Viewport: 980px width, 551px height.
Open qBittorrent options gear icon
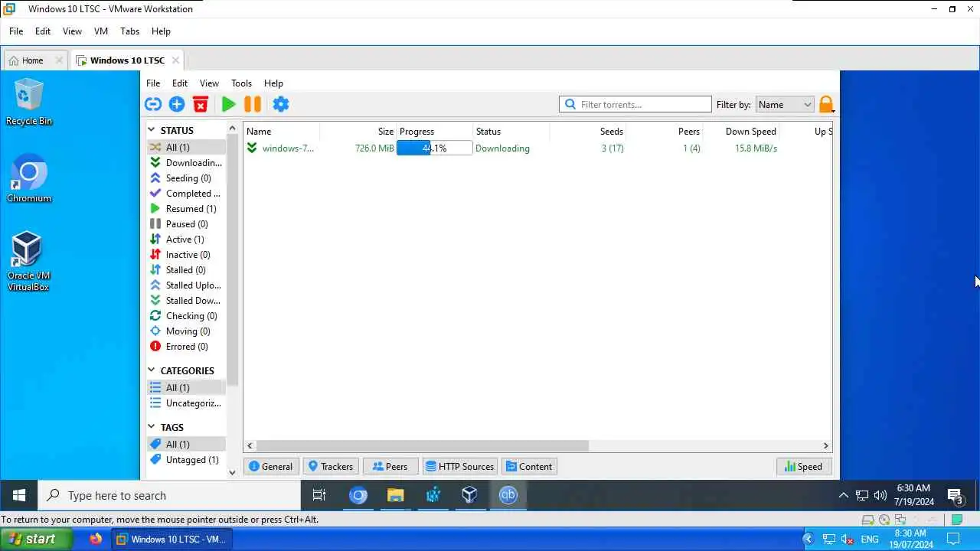coord(281,104)
